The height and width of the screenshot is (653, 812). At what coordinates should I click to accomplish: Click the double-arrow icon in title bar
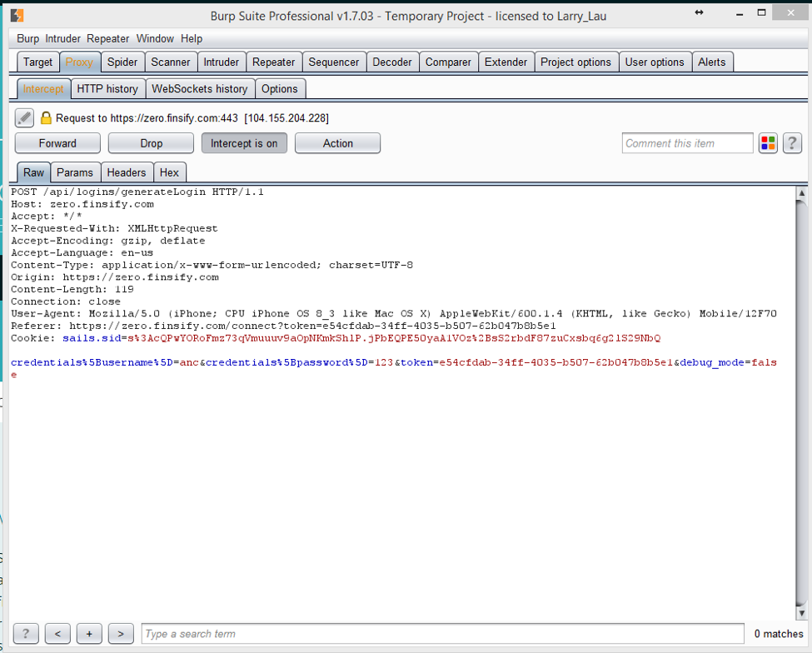699,12
